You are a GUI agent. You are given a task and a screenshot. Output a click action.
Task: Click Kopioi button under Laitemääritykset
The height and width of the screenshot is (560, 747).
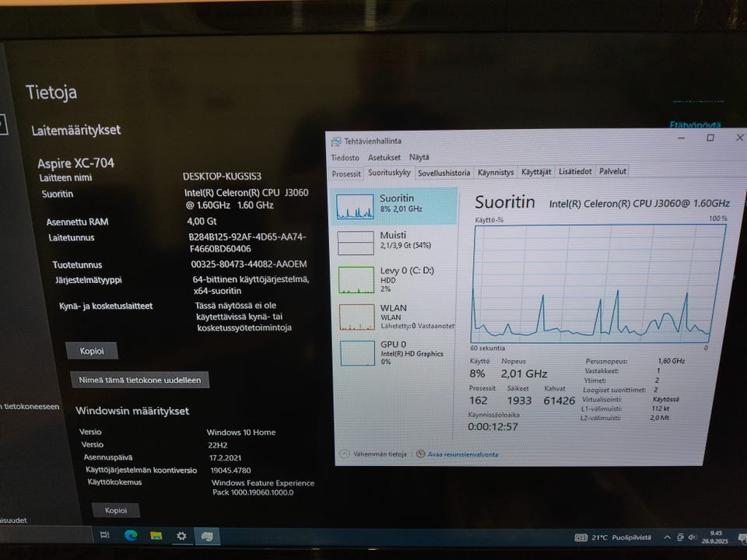[92, 351]
